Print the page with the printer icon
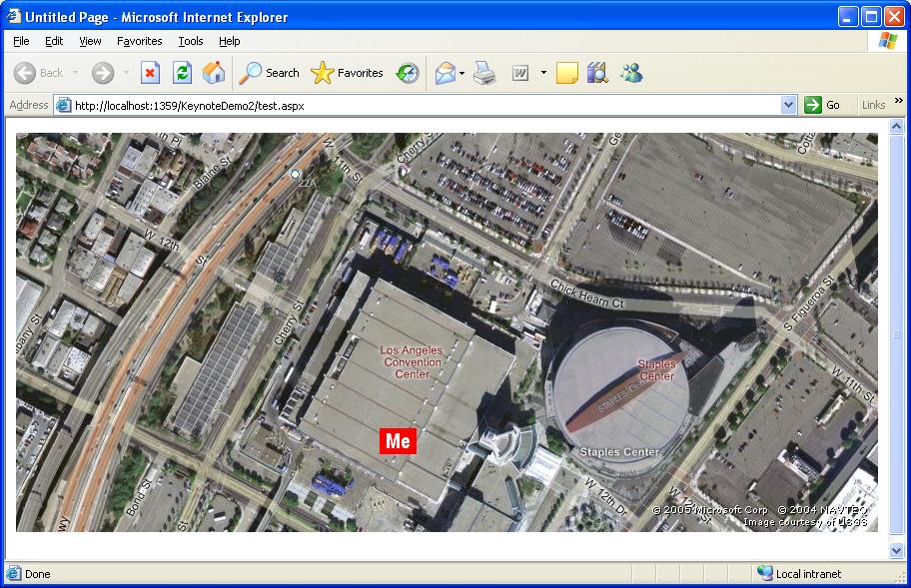The height and width of the screenshot is (588, 911). click(x=483, y=73)
